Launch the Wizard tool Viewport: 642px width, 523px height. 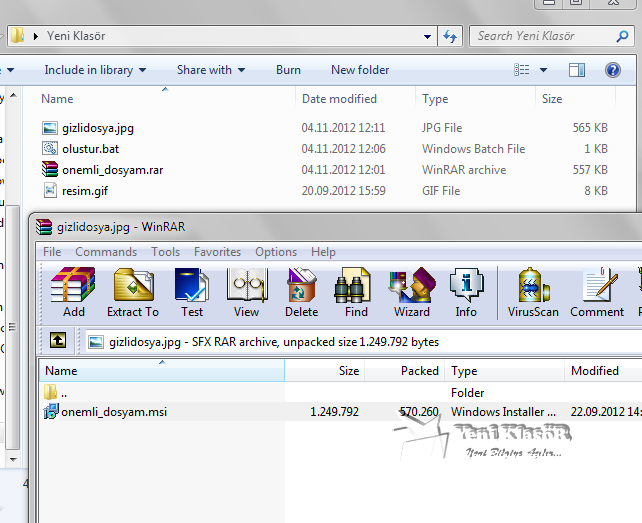[x=411, y=292]
